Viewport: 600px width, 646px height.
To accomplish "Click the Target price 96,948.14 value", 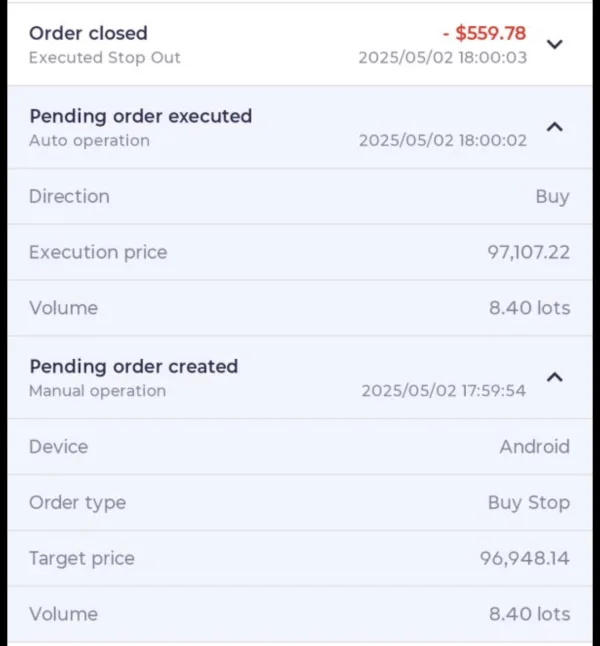I will pyautogui.click(x=524, y=558).
